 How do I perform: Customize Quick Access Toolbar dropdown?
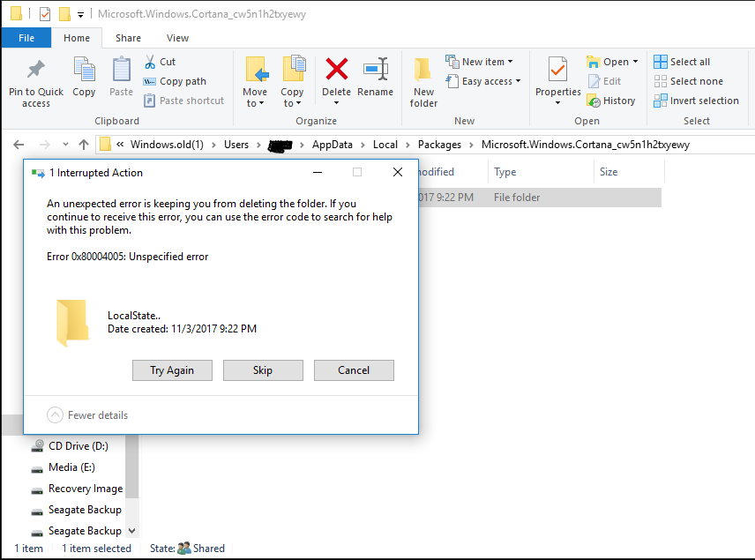[80, 15]
